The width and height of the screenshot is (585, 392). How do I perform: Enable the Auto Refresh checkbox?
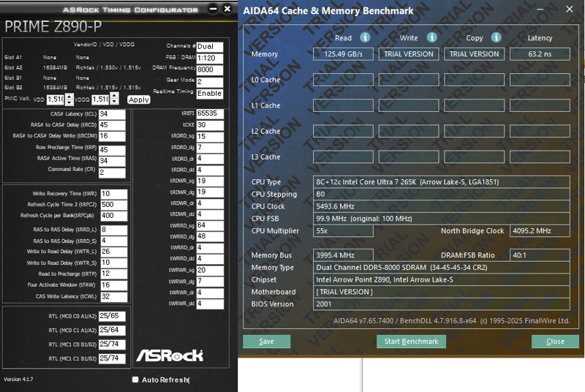[135, 380]
